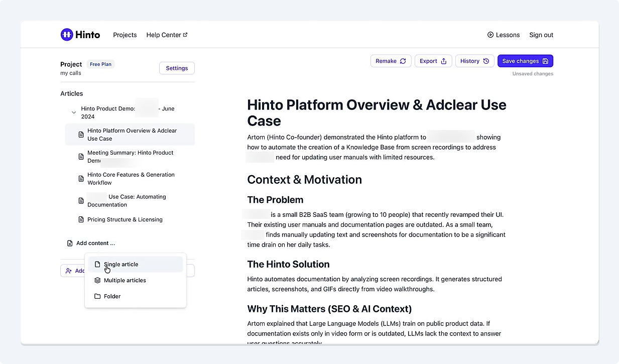Open the Export options
Viewport: 619px width, 364px height.
[433, 61]
